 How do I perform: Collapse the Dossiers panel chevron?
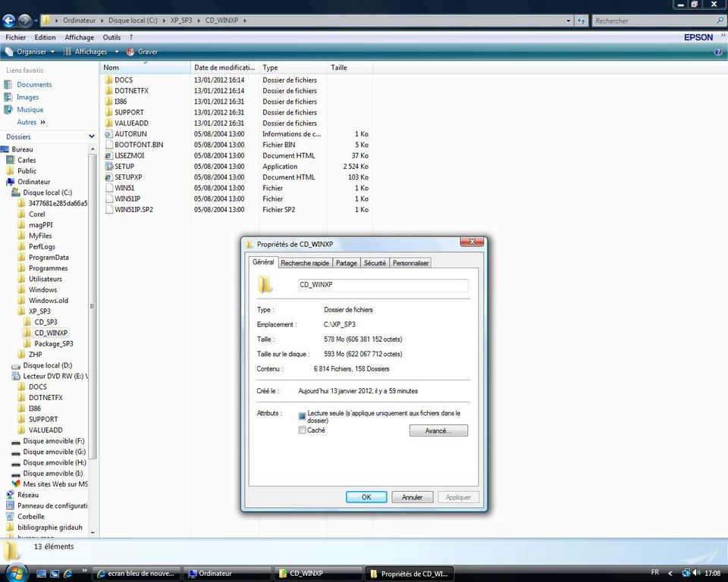pyautogui.click(x=91, y=137)
